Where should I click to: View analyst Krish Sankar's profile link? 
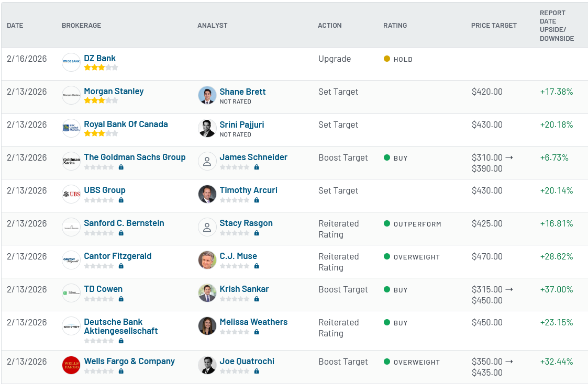[x=244, y=289]
